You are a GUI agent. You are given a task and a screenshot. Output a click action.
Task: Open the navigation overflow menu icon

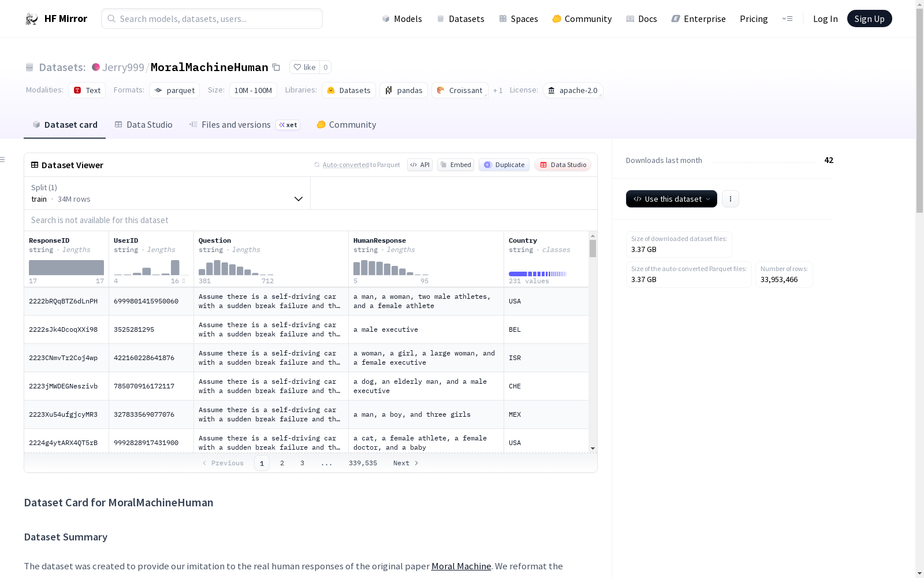[787, 18]
